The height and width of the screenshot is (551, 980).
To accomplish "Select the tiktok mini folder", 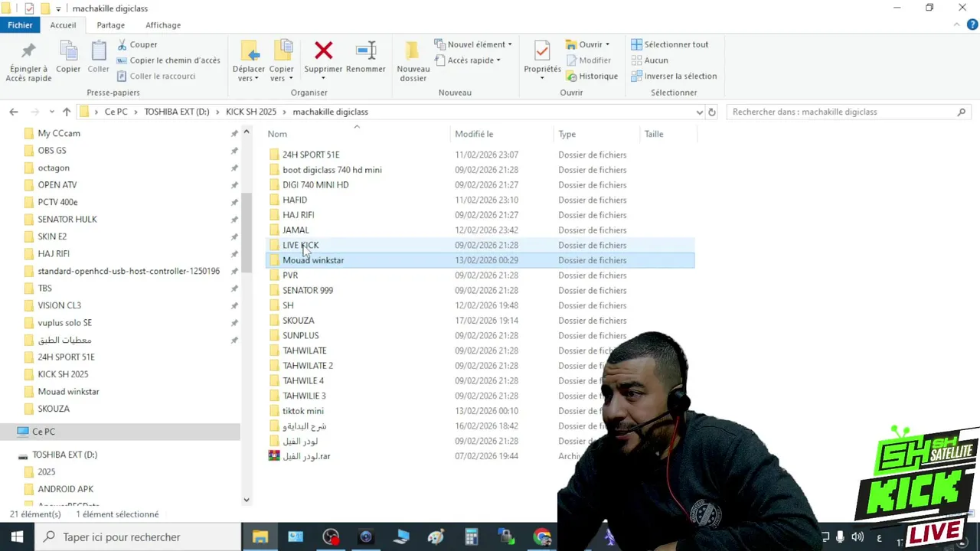I will pyautogui.click(x=303, y=411).
